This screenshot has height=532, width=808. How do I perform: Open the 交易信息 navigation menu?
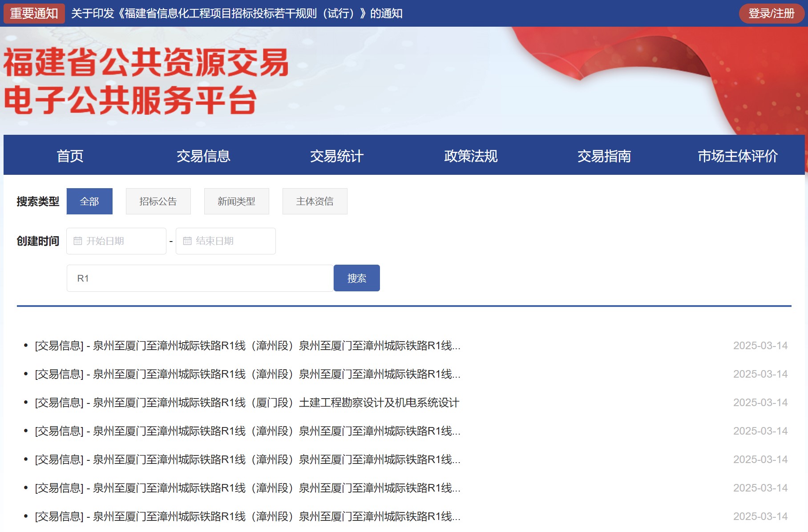(203, 156)
